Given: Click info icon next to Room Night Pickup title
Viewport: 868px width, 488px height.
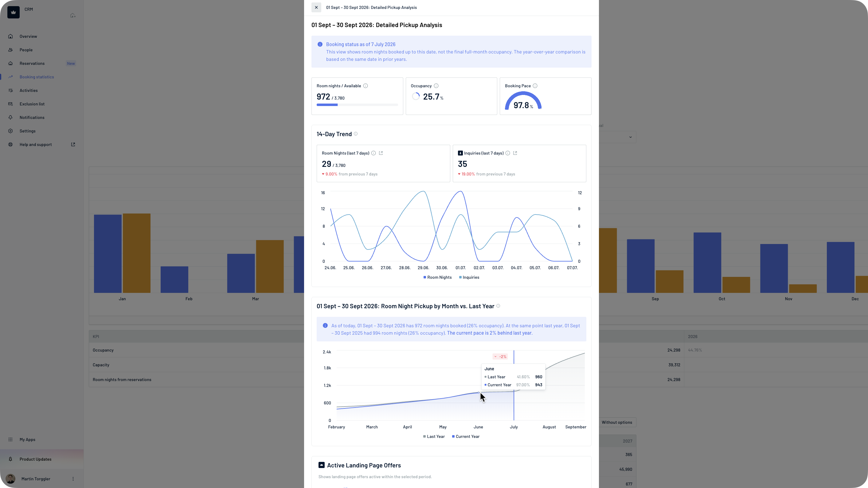Looking at the screenshot, I should click(498, 306).
